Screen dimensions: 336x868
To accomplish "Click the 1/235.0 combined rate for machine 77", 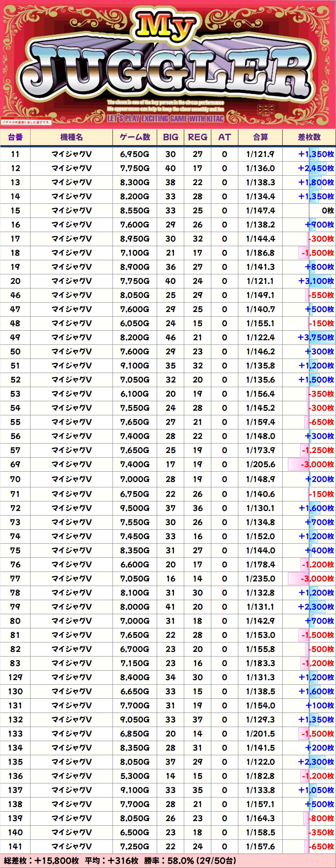I will click(260, 579).
